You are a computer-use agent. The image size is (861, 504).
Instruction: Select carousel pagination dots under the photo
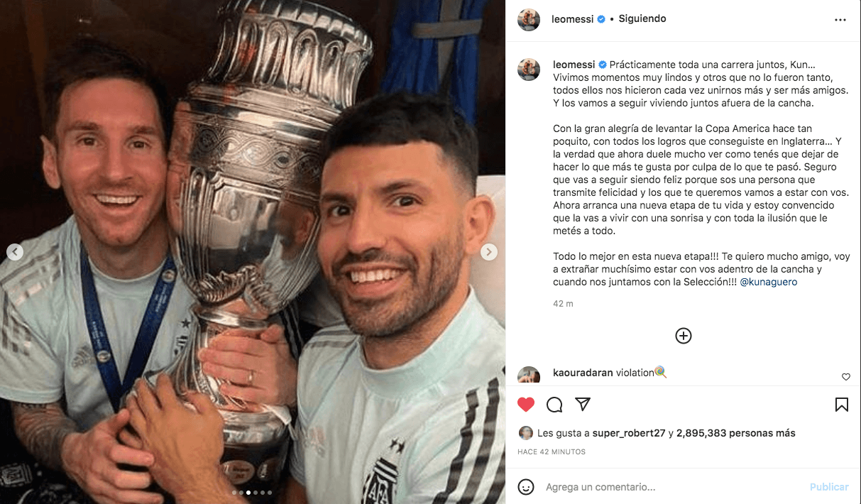[x=253, y=492]
